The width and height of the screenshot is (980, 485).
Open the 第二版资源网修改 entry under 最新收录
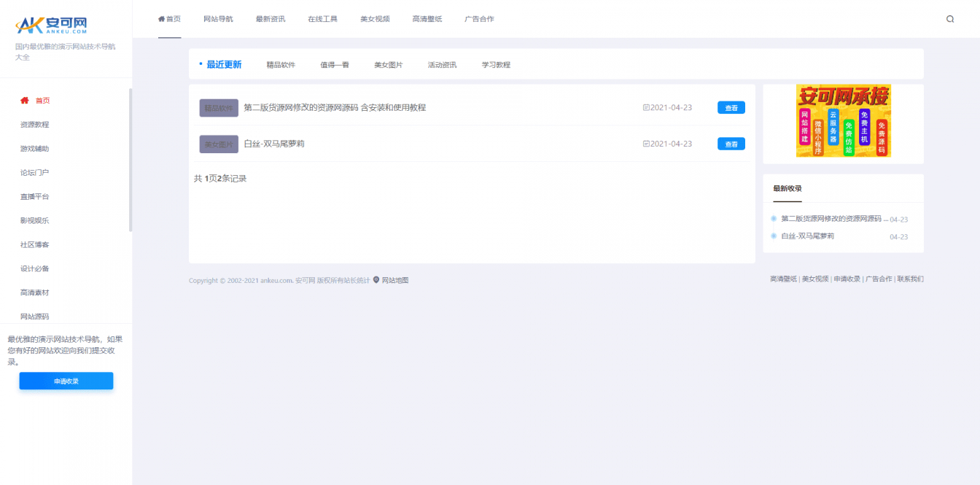(x=831, y=218)
